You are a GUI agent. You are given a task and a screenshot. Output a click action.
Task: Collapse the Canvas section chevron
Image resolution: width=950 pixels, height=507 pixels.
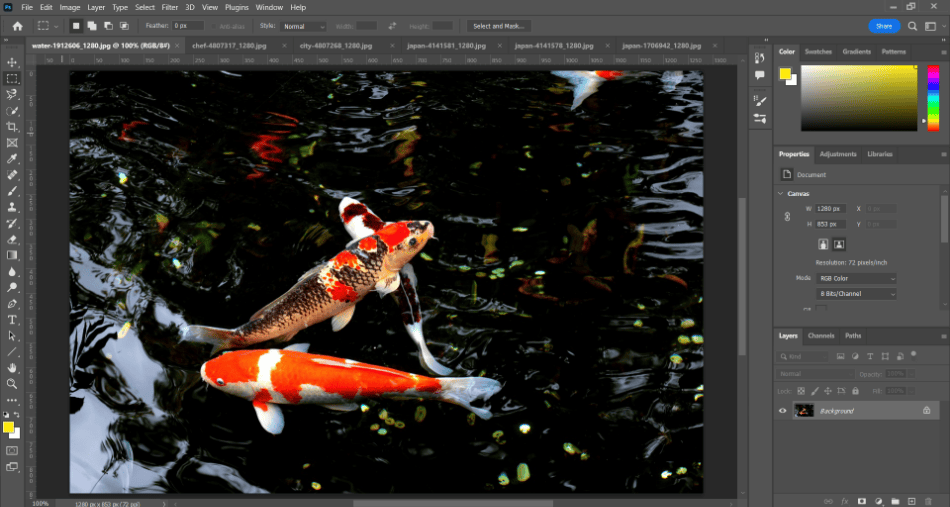coord(780,194)
